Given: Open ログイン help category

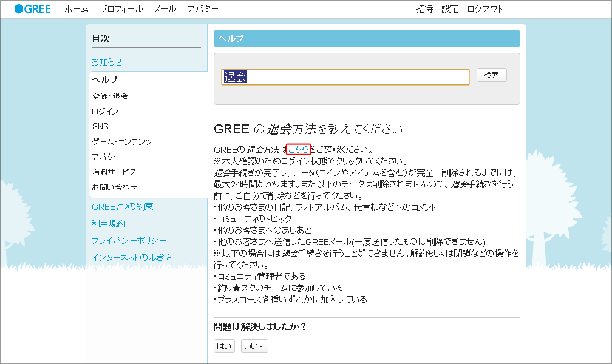Looking at the screenshot, I should click(105, 111).
